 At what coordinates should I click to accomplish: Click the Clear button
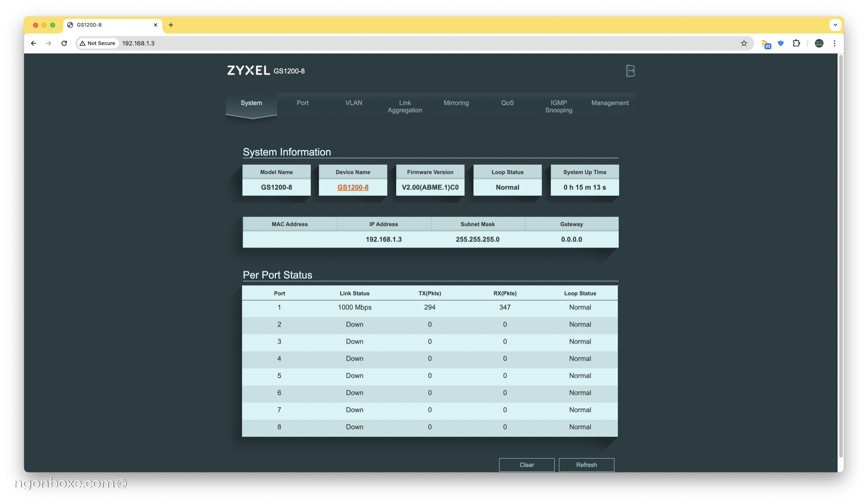point(527,465)
